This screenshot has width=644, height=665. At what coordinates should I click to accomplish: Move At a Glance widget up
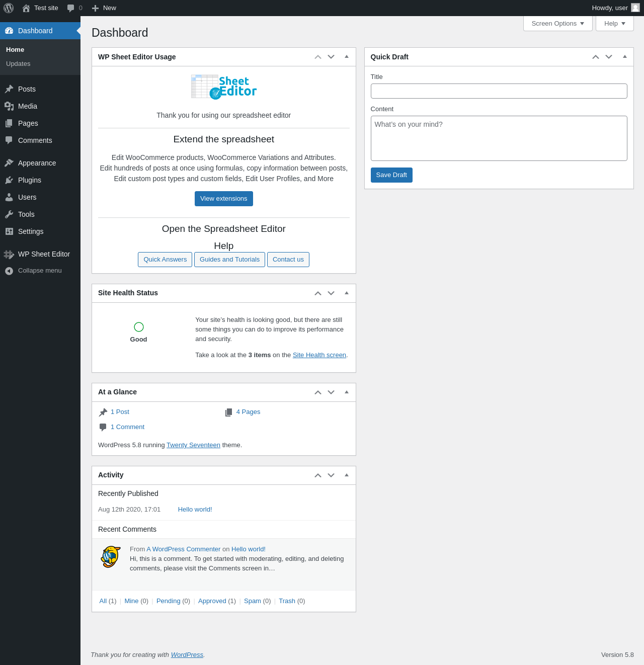318,392
